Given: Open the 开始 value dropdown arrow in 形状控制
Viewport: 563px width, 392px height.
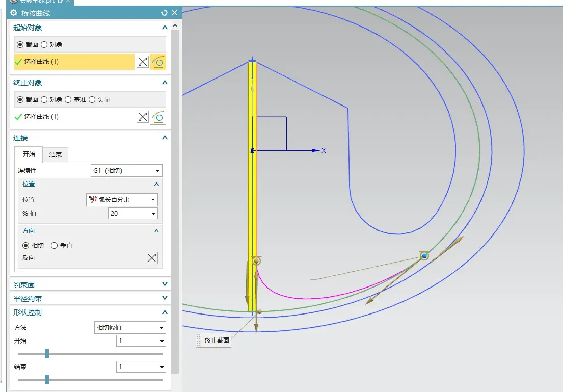Looking at the screenshot, I should click(162, 341).
